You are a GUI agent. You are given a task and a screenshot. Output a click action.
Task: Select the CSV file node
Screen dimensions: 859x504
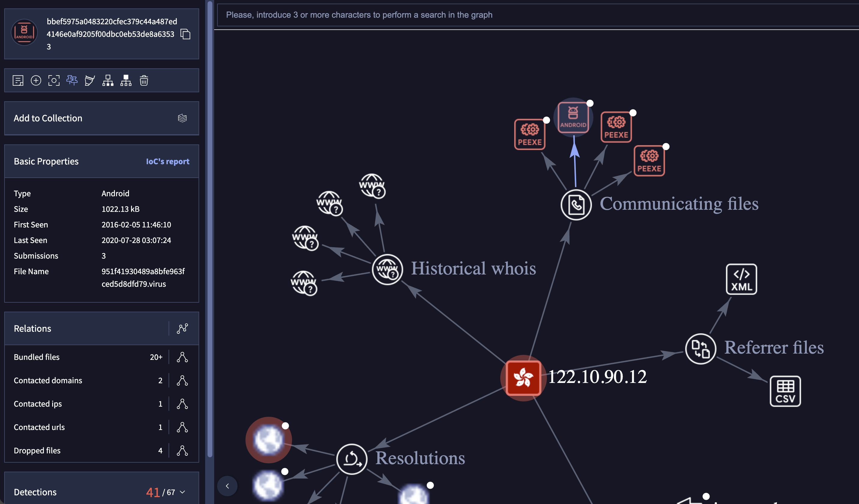786,391
